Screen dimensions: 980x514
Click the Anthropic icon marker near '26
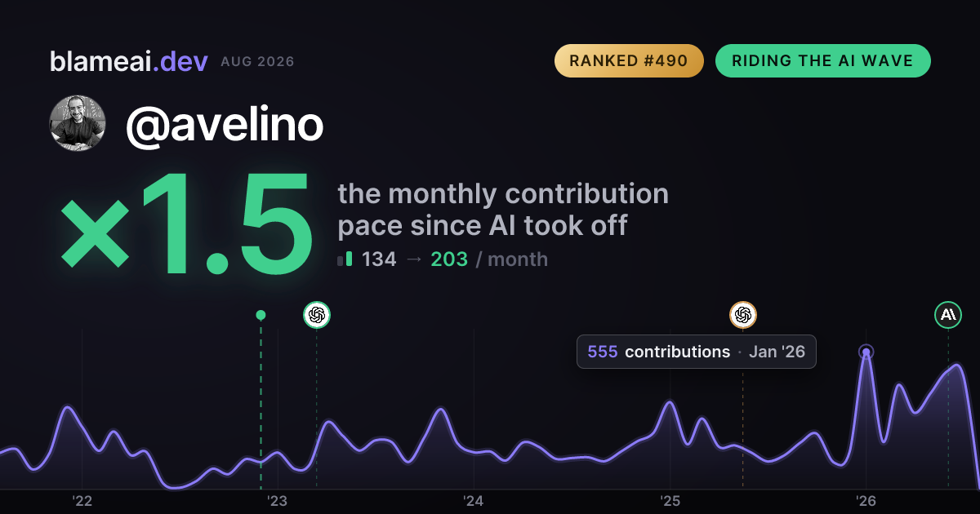tap(948, 314)
